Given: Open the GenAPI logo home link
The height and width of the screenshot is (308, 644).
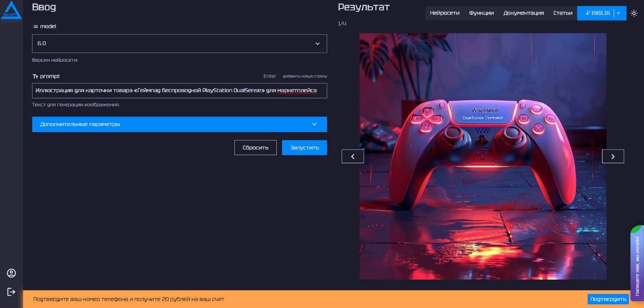Looking at the screenshot, I should 11,10.
